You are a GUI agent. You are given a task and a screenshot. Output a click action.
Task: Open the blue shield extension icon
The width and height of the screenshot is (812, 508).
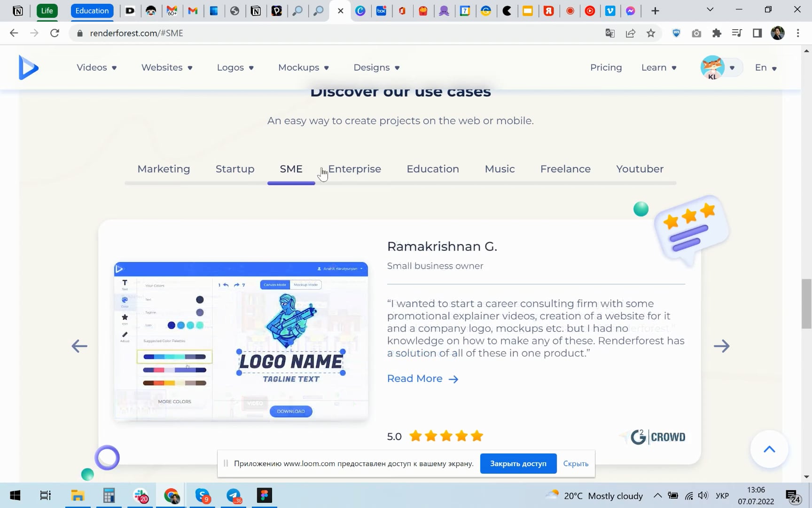pyautogui.click(x=676, y=33)
